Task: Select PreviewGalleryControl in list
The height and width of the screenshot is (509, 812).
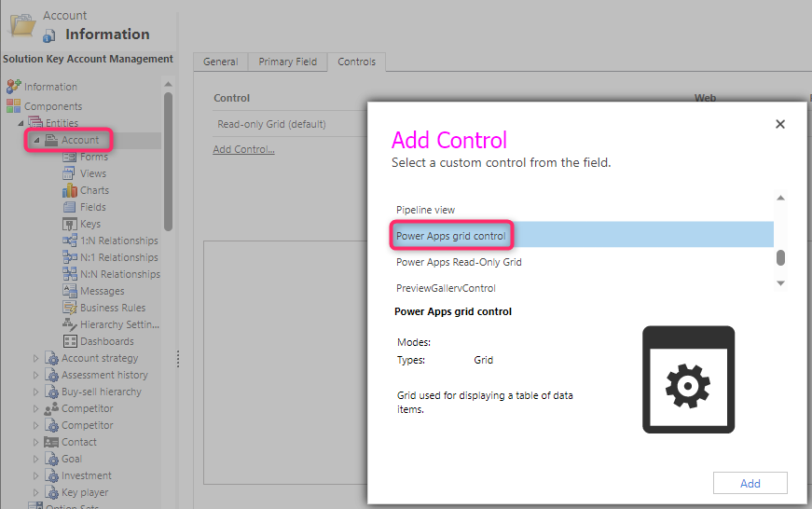Action: [x=583, y=288]
